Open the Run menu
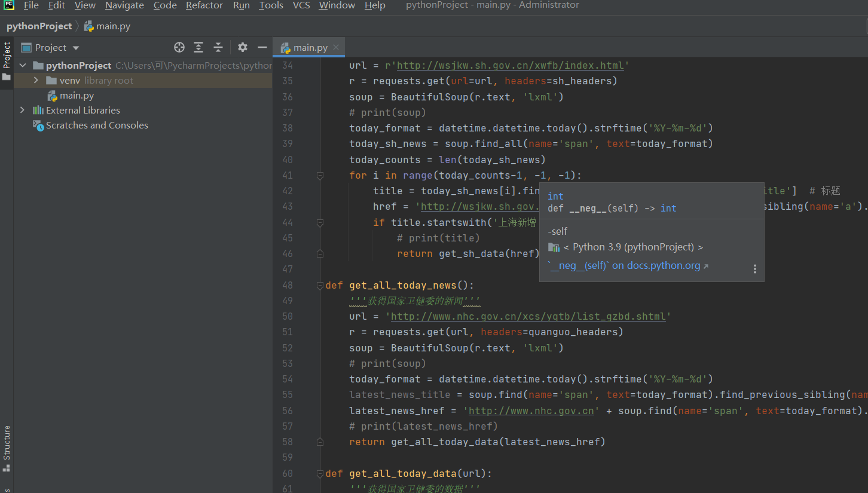The width and height of the screenshot is (868, 493). tap(242, 5)
